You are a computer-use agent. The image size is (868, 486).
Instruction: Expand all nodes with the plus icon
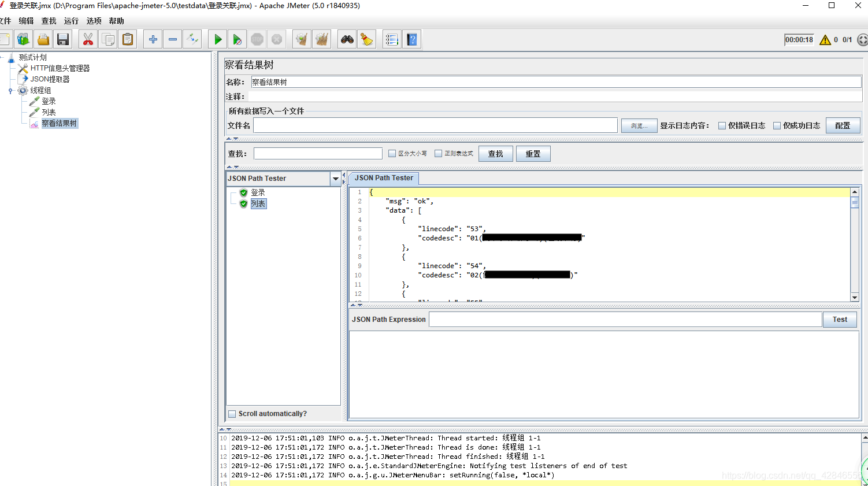153,39
